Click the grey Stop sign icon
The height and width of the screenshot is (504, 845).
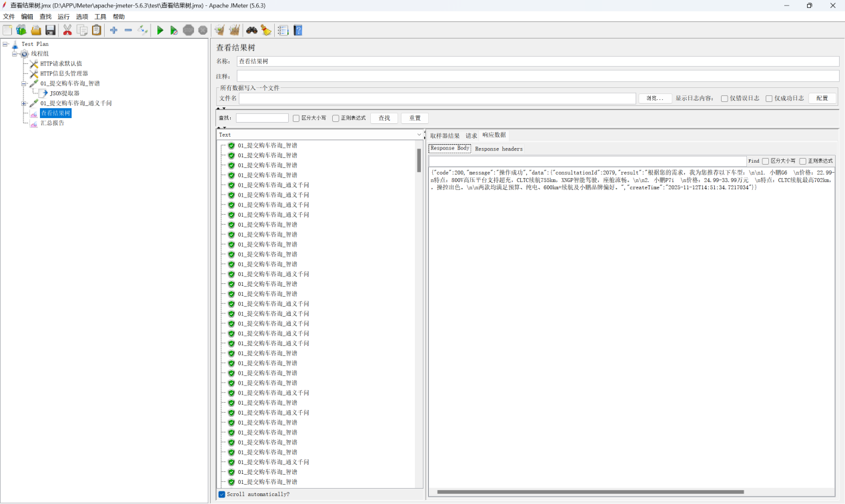tap(188, 30)
